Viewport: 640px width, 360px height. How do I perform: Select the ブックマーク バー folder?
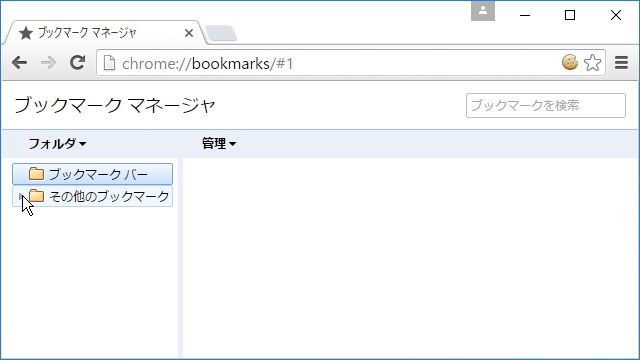tap(93, 174)
